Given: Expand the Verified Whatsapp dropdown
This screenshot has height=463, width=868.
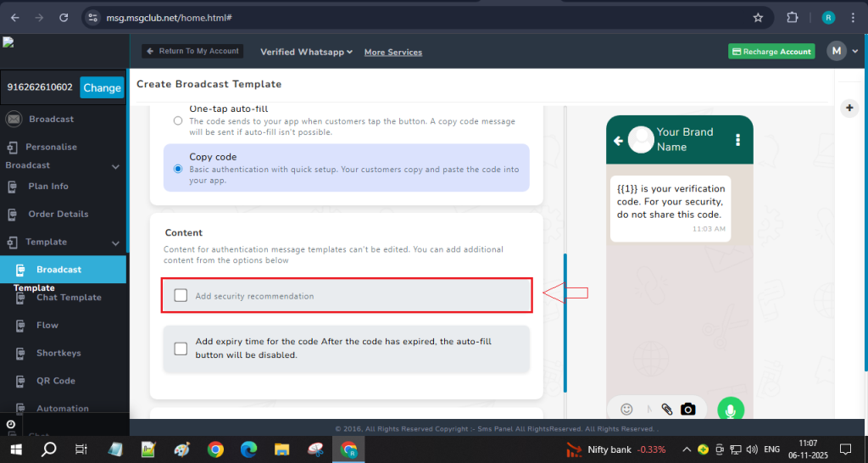Looking at the screenshot, I should point(306,52).
